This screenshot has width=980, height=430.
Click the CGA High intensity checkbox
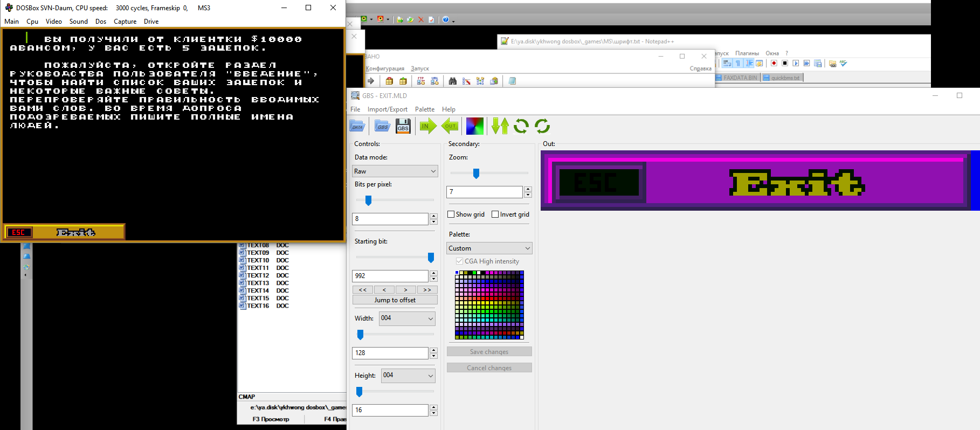coord(459,261)
